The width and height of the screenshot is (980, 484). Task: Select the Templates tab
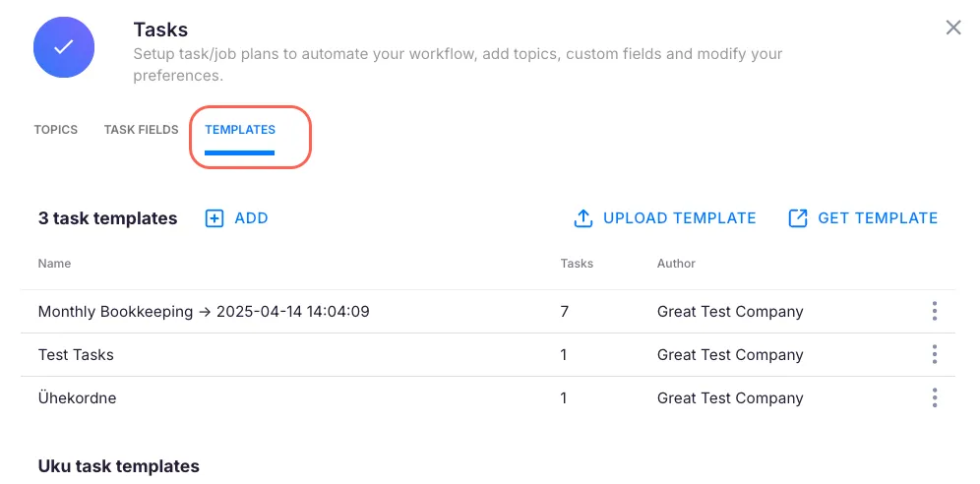tap(240, 130)
